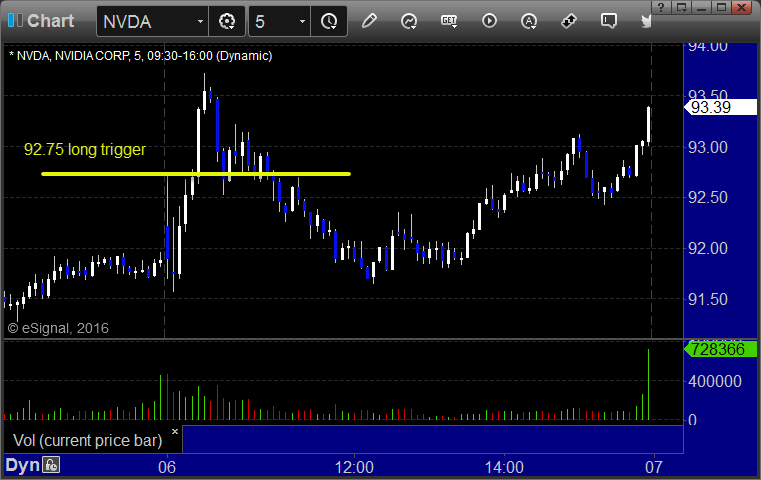Screen dimensions: 761x480
Task: Click the 93.39 current price marker
Action: 721,107
